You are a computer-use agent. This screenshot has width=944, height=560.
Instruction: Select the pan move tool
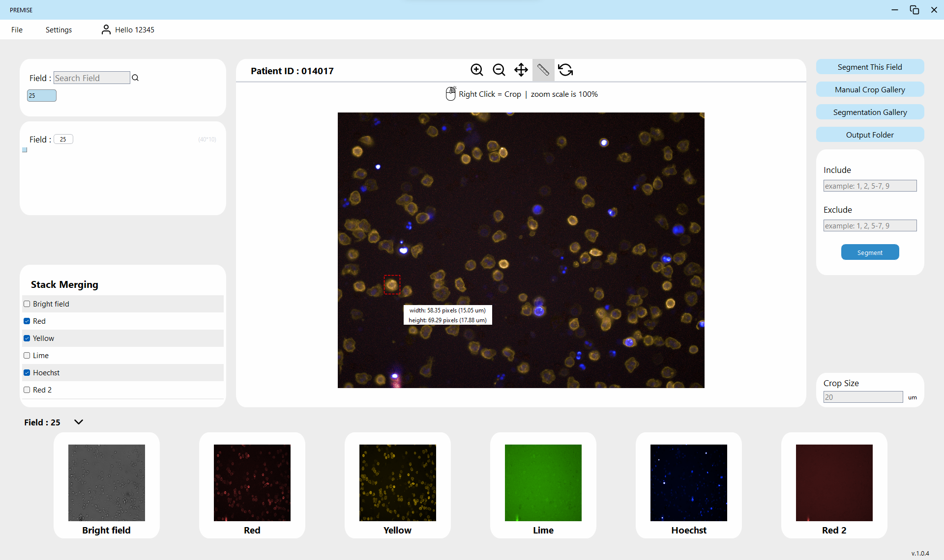521,70
